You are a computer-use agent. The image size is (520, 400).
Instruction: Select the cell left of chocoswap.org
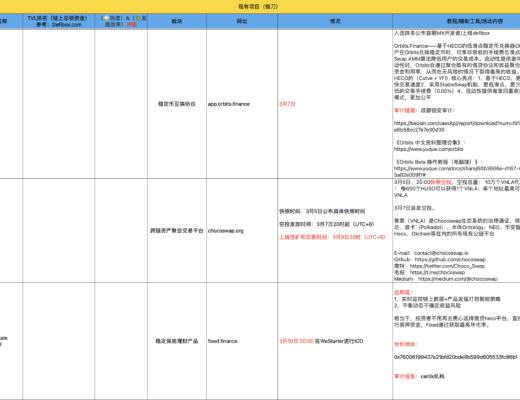click(x=177, y=231)
